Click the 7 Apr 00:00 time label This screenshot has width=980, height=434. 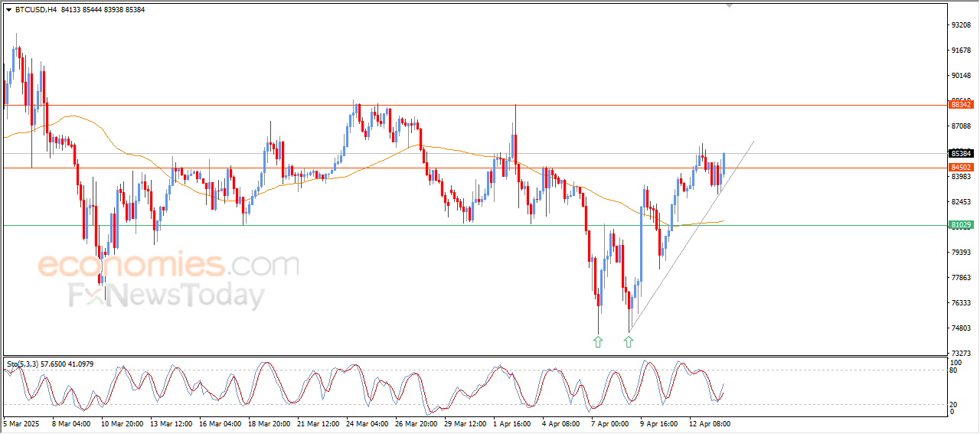point(611,423)
